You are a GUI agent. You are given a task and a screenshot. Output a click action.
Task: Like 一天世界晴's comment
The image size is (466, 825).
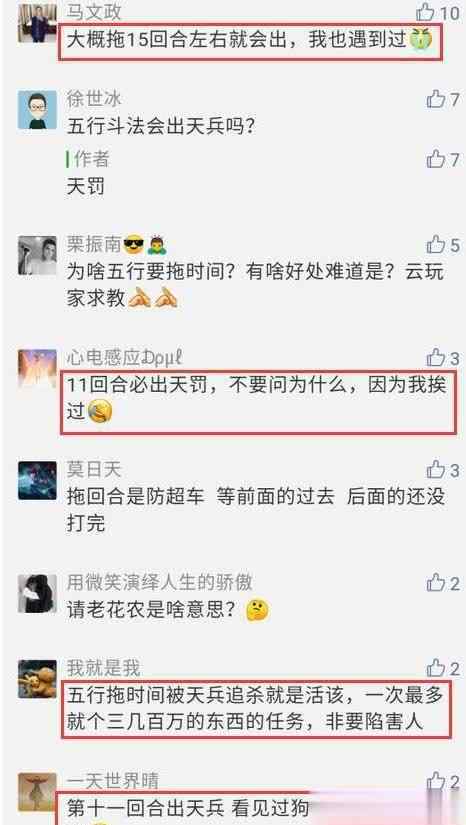435,781
